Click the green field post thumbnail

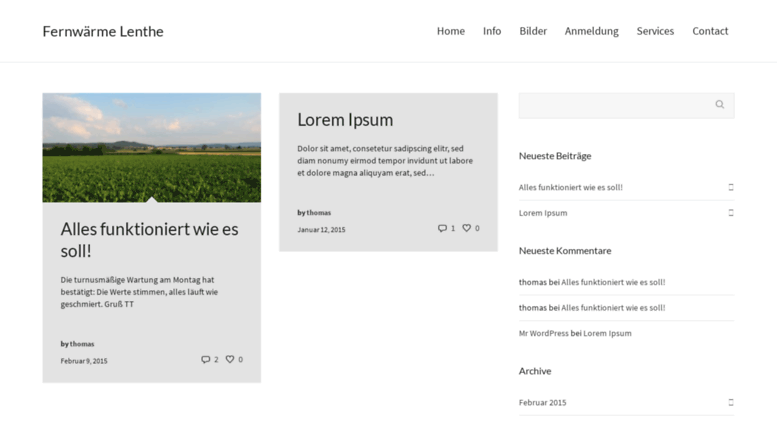[152, 148]
